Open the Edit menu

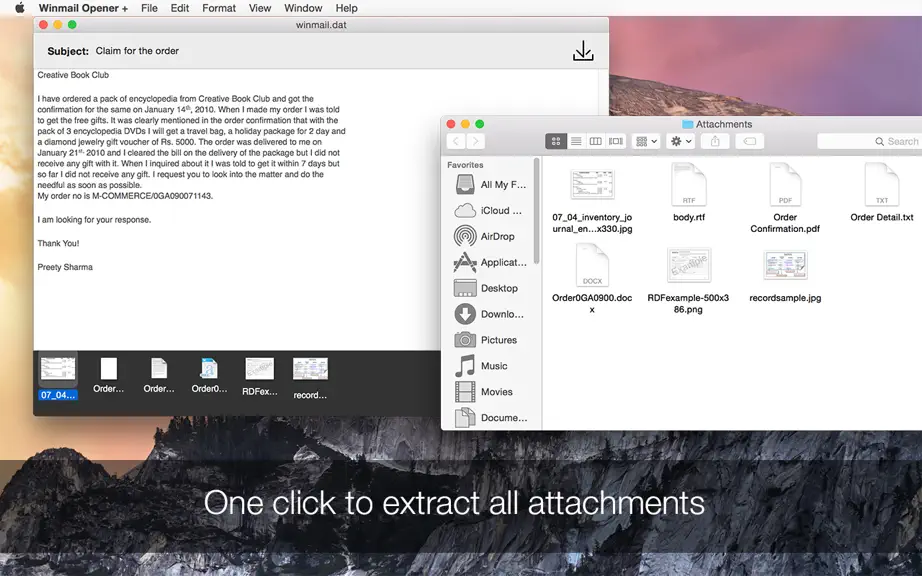[180, 8]
